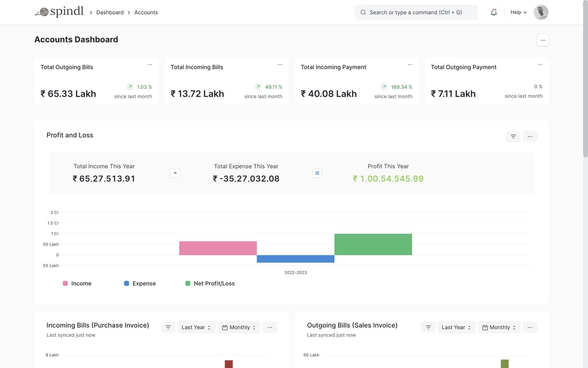This screenshot has height=368, width=588.
Task: Click the 2022-2023 axis label
Action: click(x=296, y=273)
